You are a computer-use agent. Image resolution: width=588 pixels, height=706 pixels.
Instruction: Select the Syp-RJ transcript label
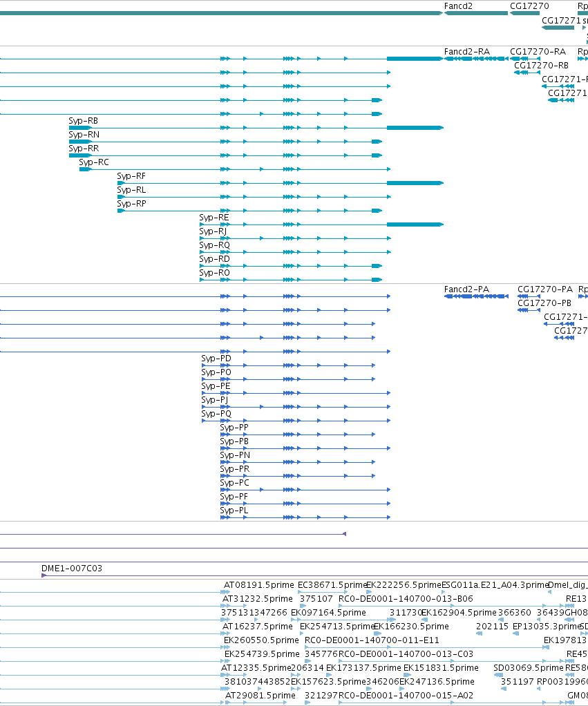pyautogui.click(x=213, y=231)
